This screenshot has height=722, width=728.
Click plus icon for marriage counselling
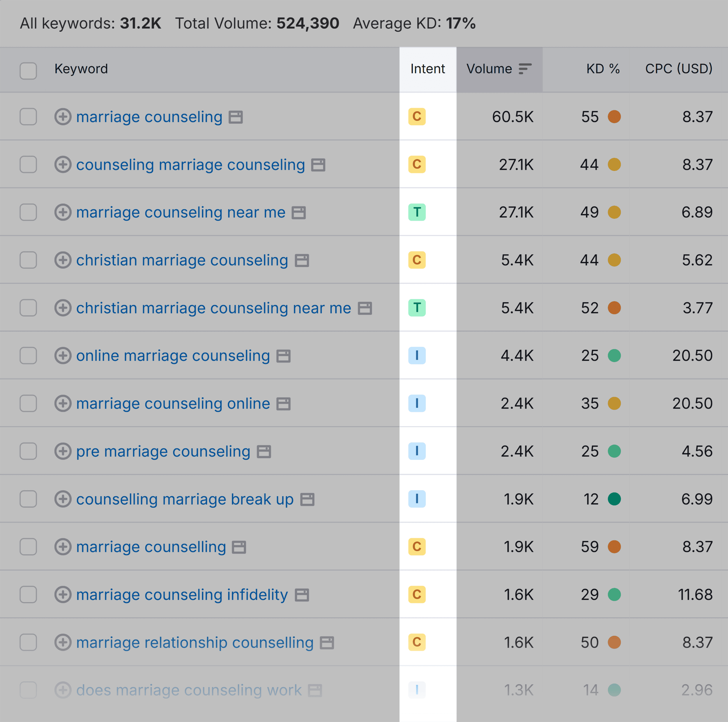[x=63, y=546]
